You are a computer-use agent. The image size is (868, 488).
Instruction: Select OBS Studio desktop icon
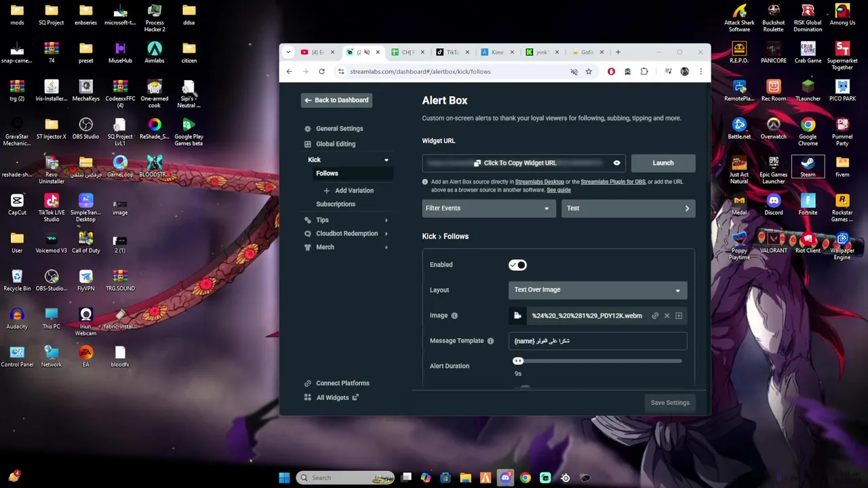coord(85,128)
